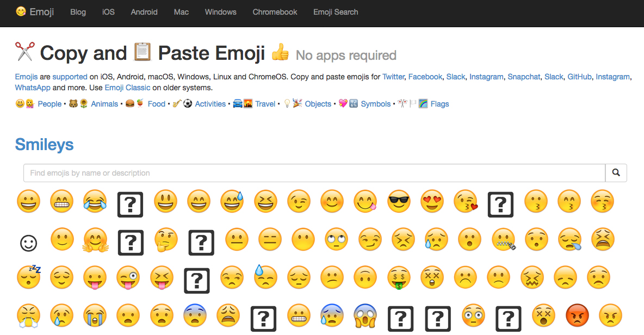
Task: Open Emoji Search in the navbar
Action: click(x=336, y=12)
